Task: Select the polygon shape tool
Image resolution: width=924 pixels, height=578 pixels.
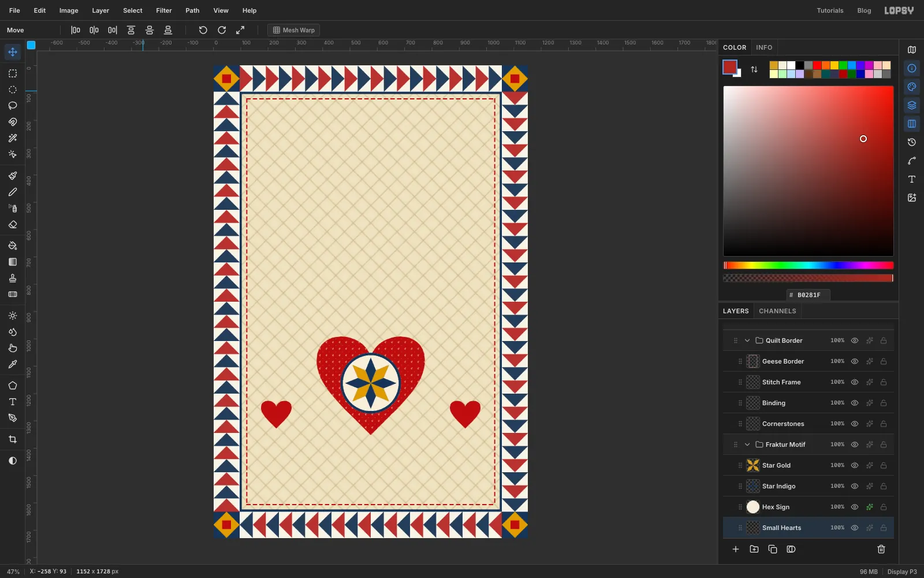Action: click(13, 386)
